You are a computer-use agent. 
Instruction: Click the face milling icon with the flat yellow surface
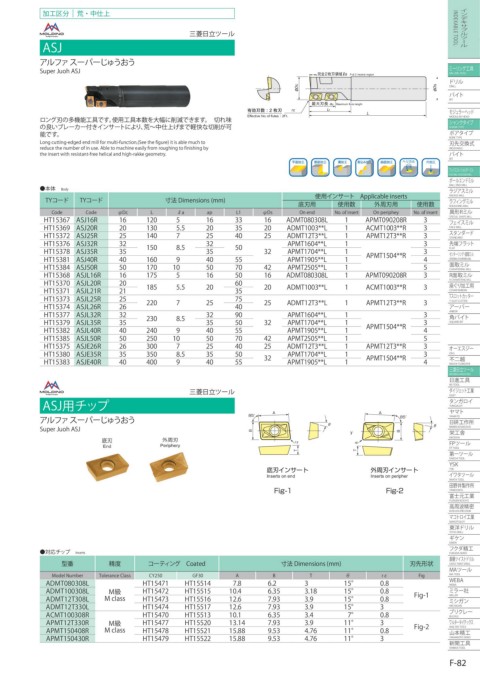pos(297,167)
